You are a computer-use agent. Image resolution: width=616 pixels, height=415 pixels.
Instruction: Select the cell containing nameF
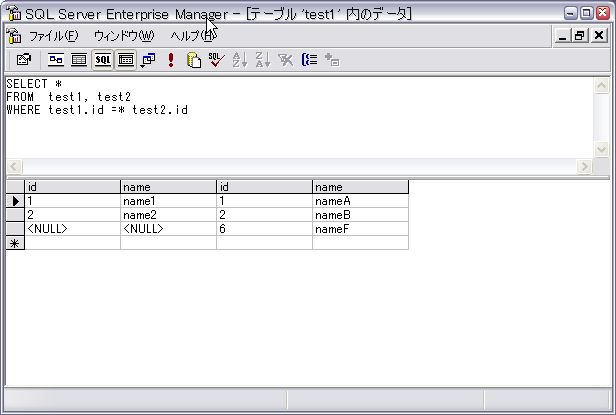[x=360, y=229]
